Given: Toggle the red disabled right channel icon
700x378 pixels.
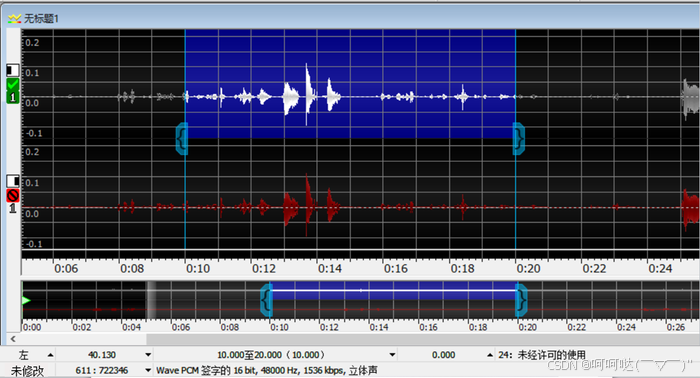Looking at the screenshot, I should point(12,195).
